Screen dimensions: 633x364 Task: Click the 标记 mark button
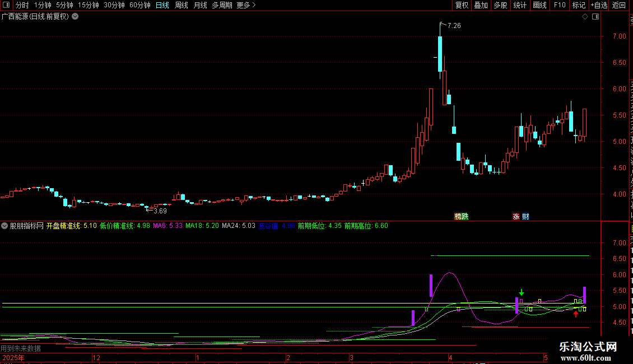[579, 5]
